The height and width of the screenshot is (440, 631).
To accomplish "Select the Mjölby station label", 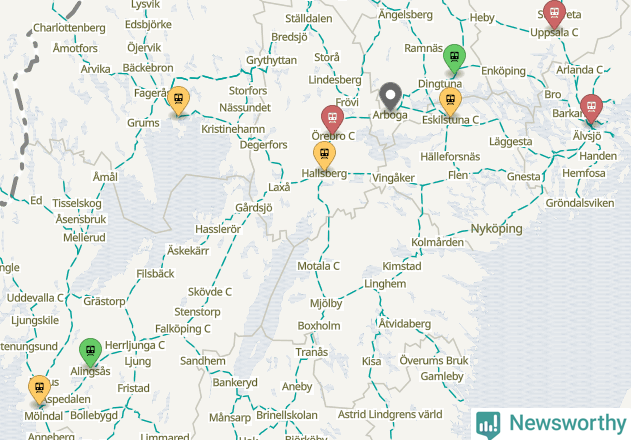I will pos(326,303).
